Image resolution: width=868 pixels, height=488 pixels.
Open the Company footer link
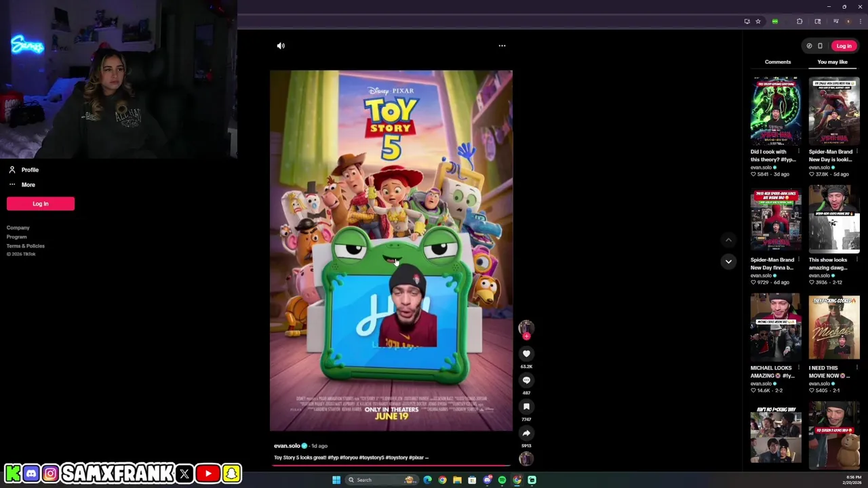tap(18, 228)
